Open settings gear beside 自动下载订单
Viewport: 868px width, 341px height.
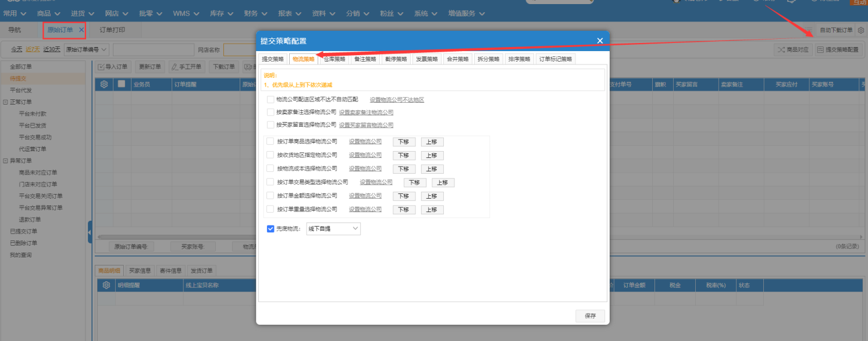[x=861, y=30]
